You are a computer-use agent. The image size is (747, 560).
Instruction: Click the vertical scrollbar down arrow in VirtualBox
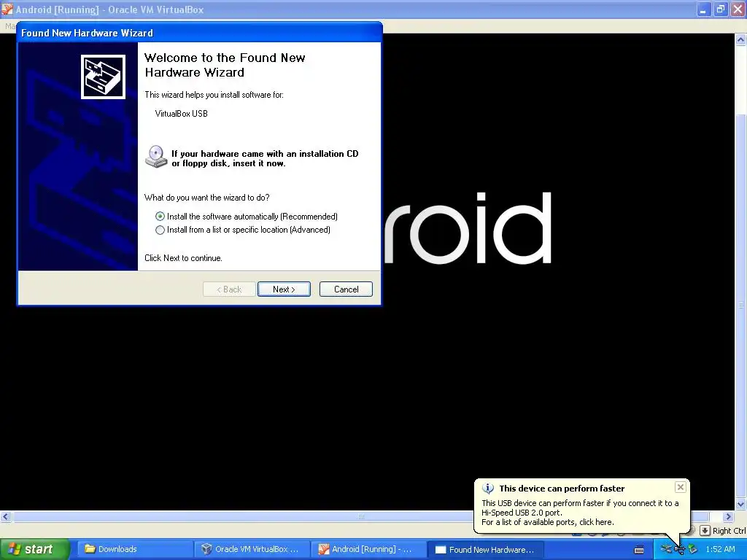pos(740,504)
